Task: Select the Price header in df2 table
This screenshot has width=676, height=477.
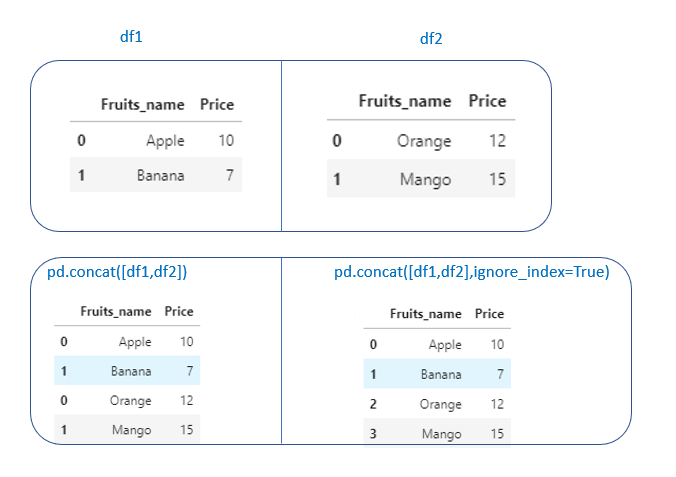Action: pos(487,101)
